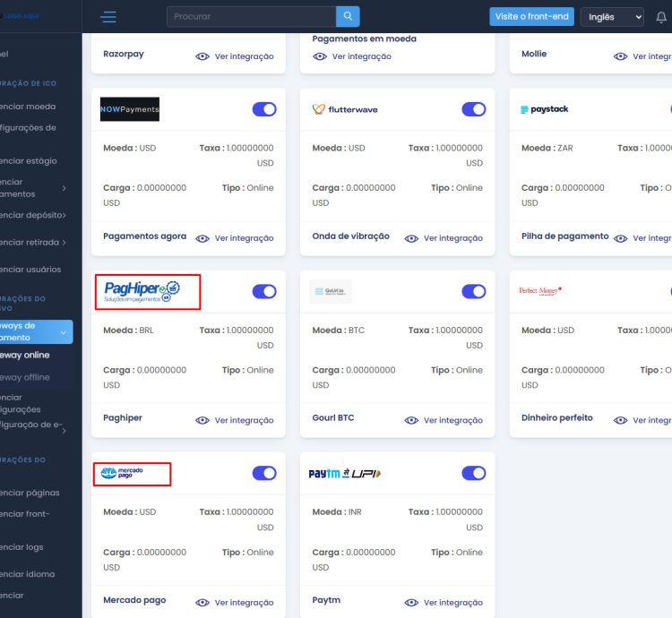Click Ver integração link for Onda de vibração
Screen dimensions: 672x618
[x=453, y=238]
